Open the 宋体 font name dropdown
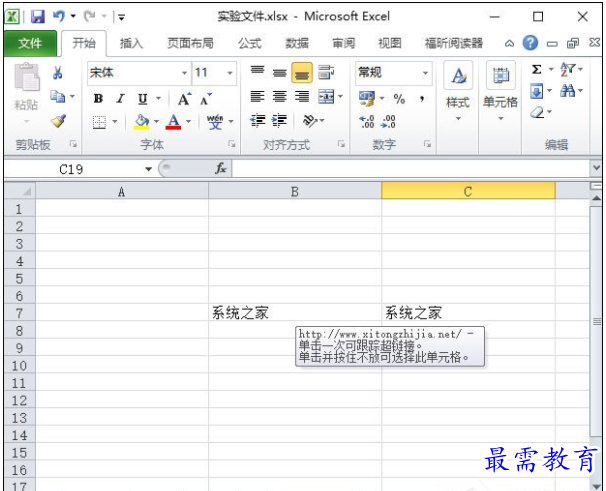 (185, 73)
